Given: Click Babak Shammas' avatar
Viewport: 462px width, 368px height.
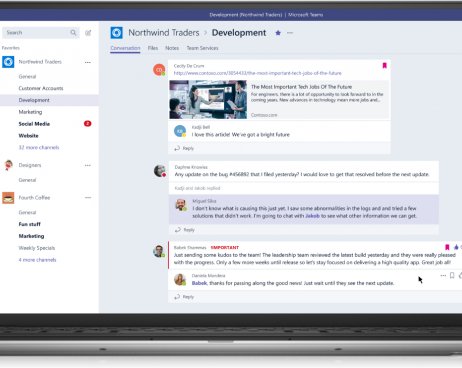Looking at the screenshot, I should point(159,251).
